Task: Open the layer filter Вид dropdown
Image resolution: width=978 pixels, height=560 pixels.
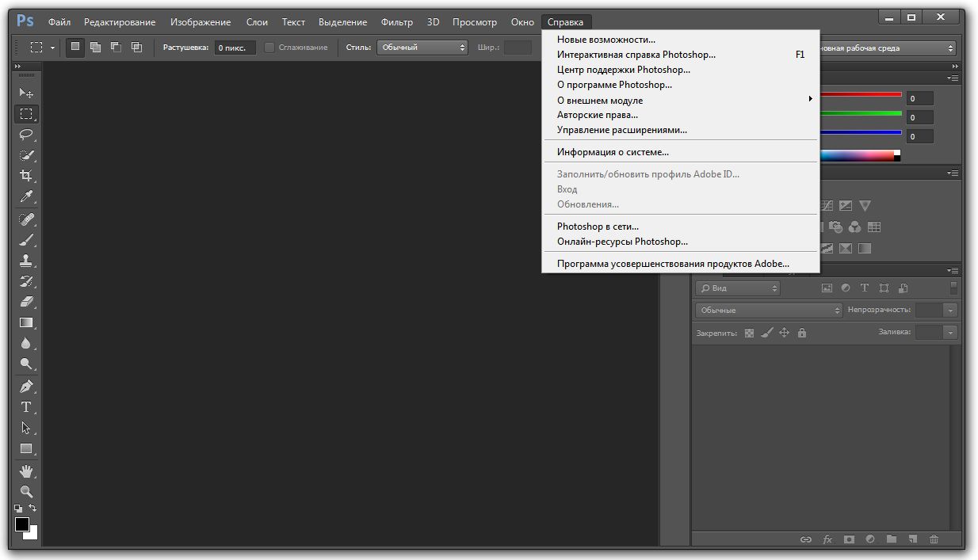Action: (737, 288)
